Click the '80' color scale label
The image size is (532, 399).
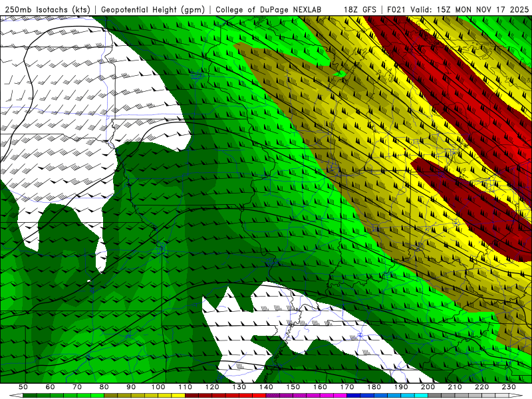click(104, 387)
